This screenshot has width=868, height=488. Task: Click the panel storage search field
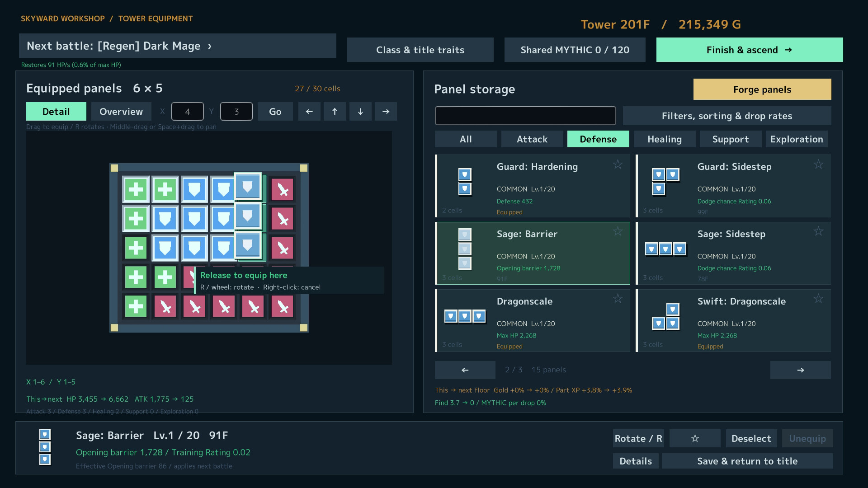(525, 116)
